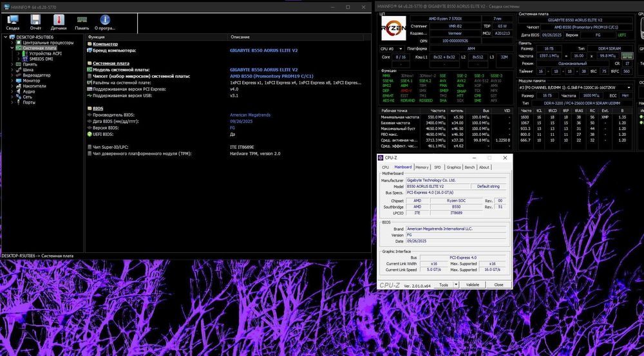This screenshot has height=356, width=644.
Task: Click the AMD Ryzen 7 5700X name field
Action: click(445, 19)
